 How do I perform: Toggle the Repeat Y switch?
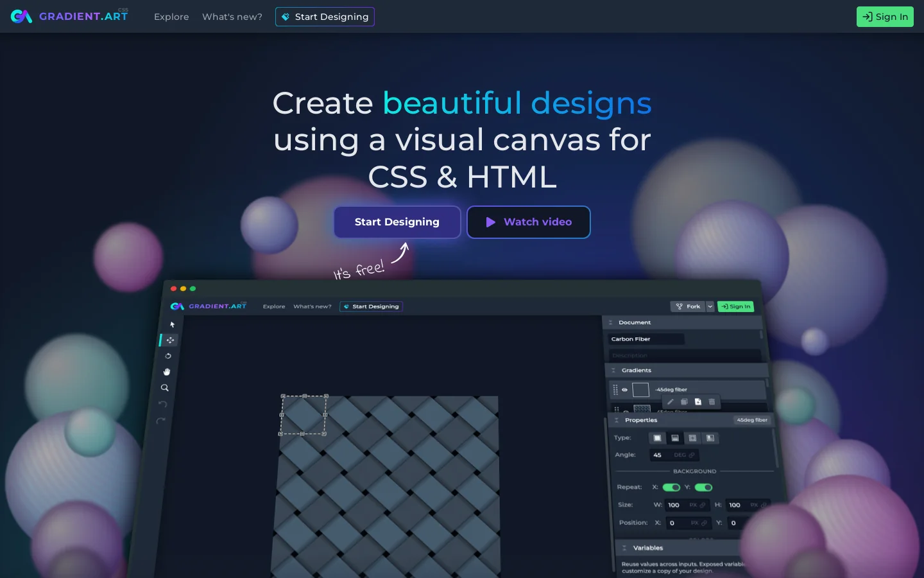tap(704, 487)
